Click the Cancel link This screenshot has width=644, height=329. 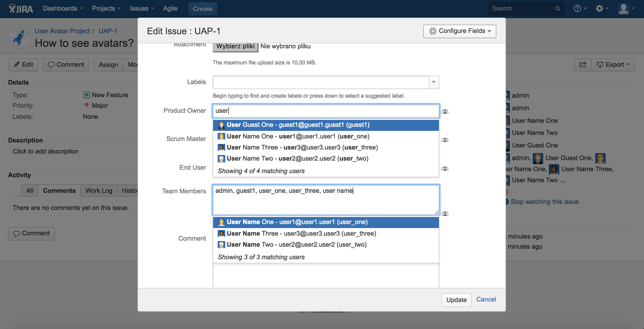point(486,299)
